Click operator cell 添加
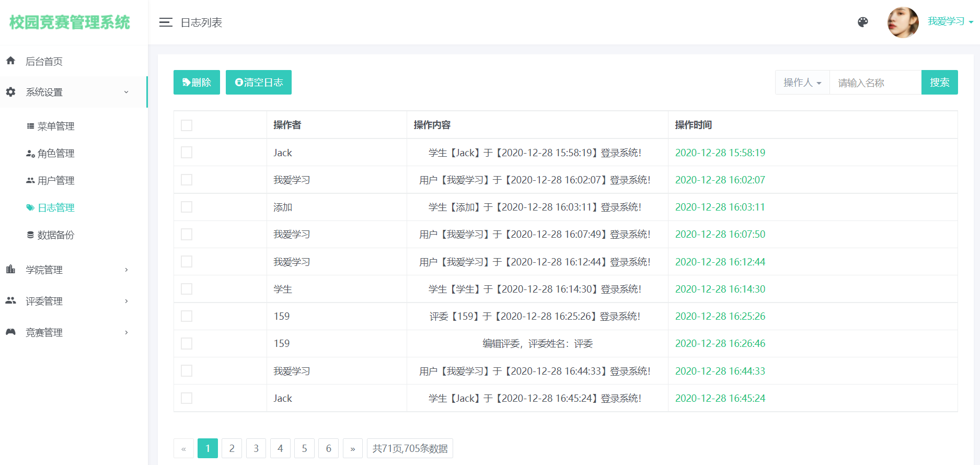Screen dimensions: 980x465 [x=283, y=207]
